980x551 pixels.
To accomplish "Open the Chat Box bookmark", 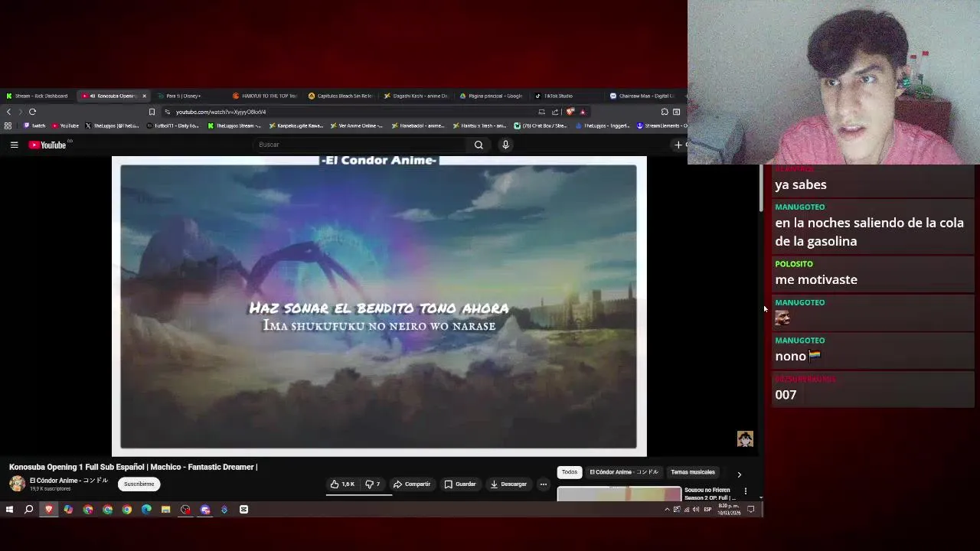I will point(541,126).
